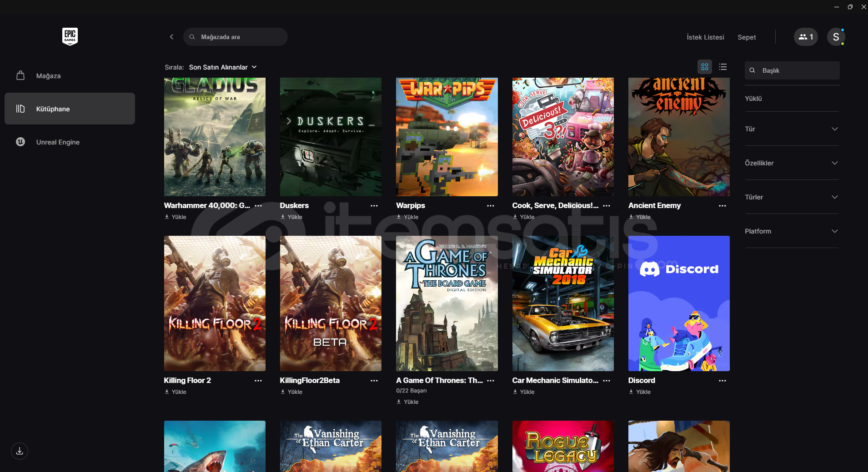Screen dimensions: 868x472
Task: Install Ancient Enemy via Yükle
Action: click(640, 217)
